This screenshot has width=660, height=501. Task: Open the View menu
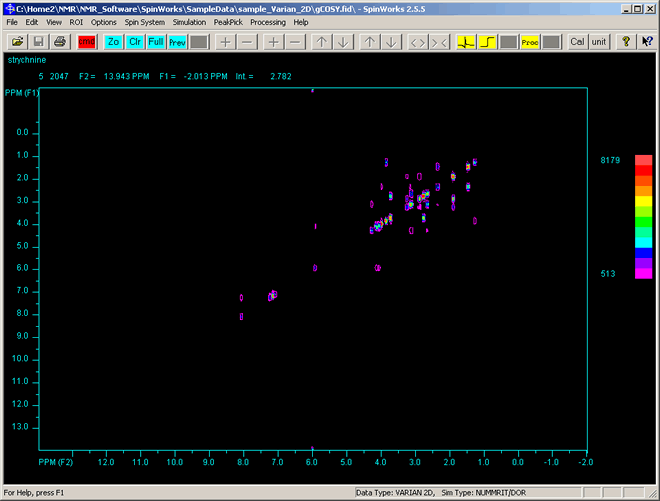[54, 22]
